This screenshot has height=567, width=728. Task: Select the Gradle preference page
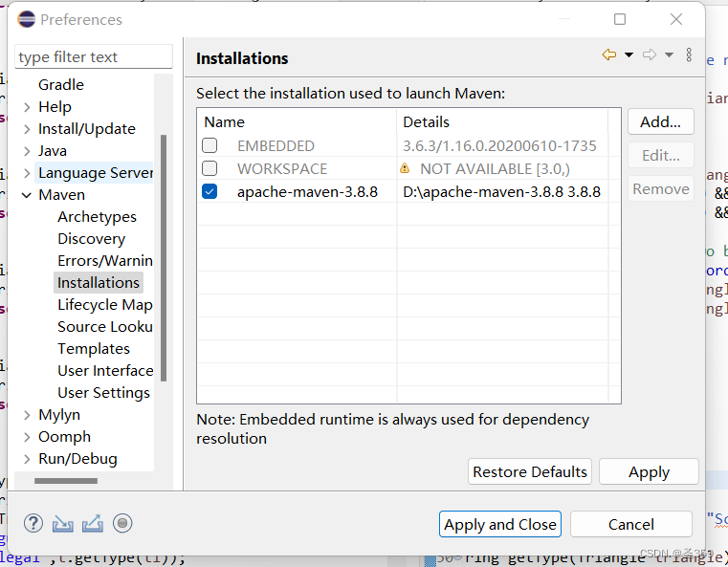pos(61,85)
